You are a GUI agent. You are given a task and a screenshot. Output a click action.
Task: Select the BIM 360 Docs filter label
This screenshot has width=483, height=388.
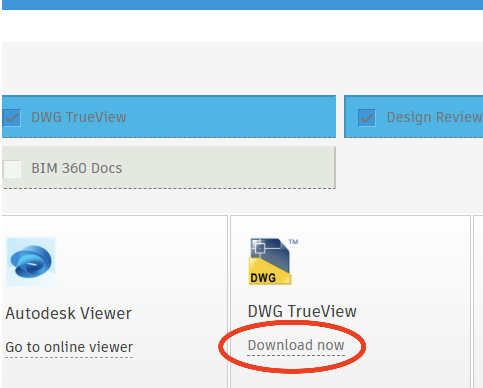77,168
